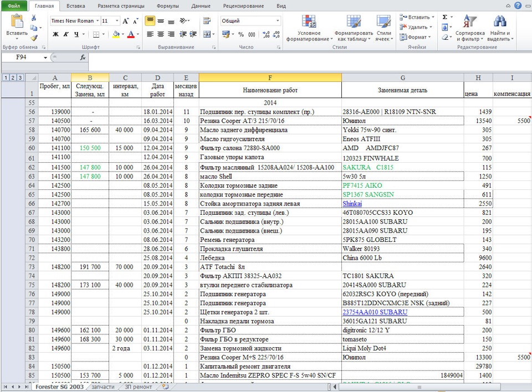Click the insert function fx button
532x392 pixels.
[x=83, y=58]
